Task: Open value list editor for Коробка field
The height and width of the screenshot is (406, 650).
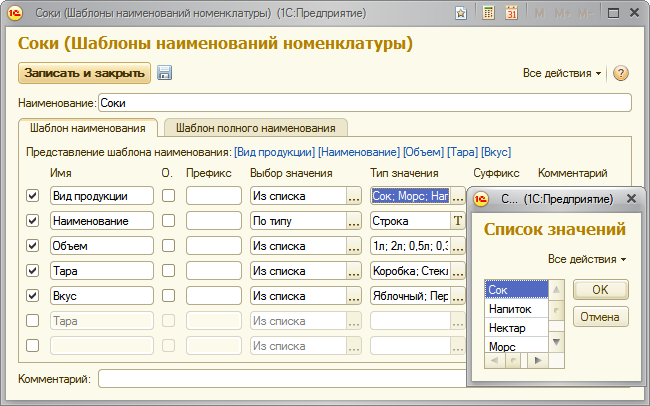Action: 458,271
